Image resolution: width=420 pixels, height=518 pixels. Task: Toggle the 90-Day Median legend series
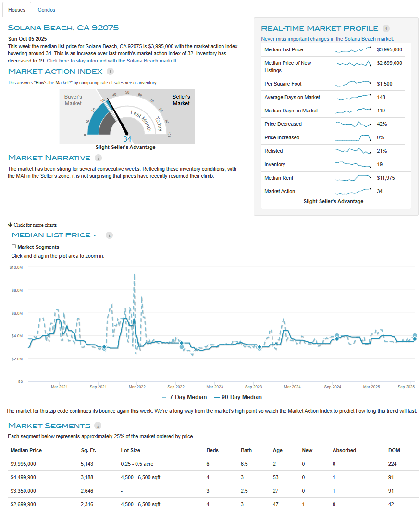pyautogui.click(x=238, y=397)
